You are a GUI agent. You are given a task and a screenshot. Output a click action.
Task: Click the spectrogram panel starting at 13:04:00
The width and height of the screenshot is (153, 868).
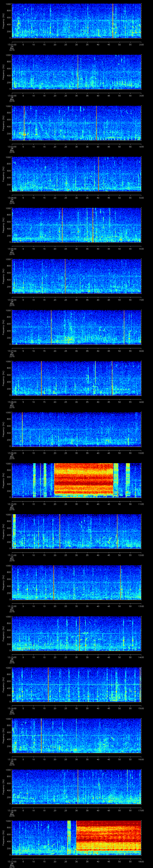pyautogui.click(x=77, y=174)
